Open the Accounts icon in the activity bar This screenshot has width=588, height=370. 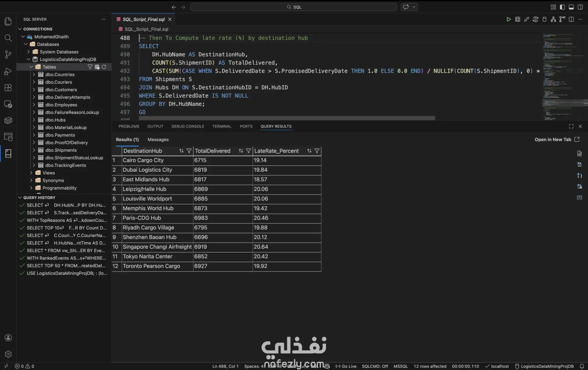[8, 338]
